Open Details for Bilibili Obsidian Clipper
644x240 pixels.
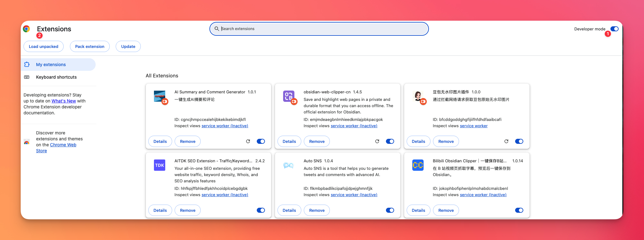(419, 210)
